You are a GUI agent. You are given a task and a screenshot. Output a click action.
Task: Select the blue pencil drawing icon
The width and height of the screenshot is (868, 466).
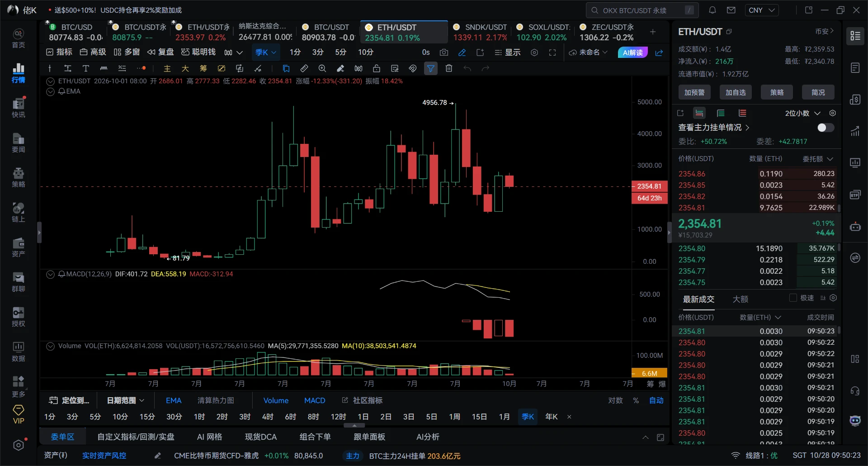click(462, 52)
